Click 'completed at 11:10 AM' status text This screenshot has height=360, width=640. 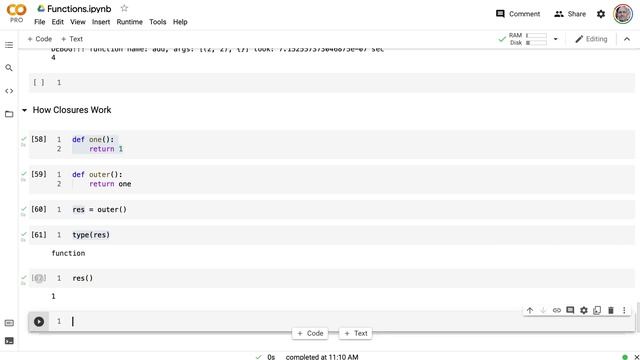click(x=322, y=357)
